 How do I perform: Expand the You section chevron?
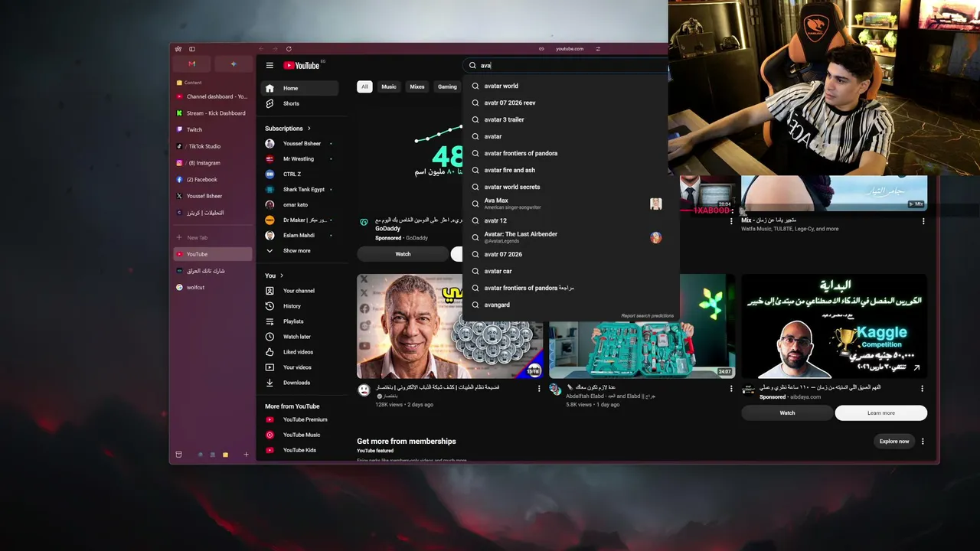(282, 275)
